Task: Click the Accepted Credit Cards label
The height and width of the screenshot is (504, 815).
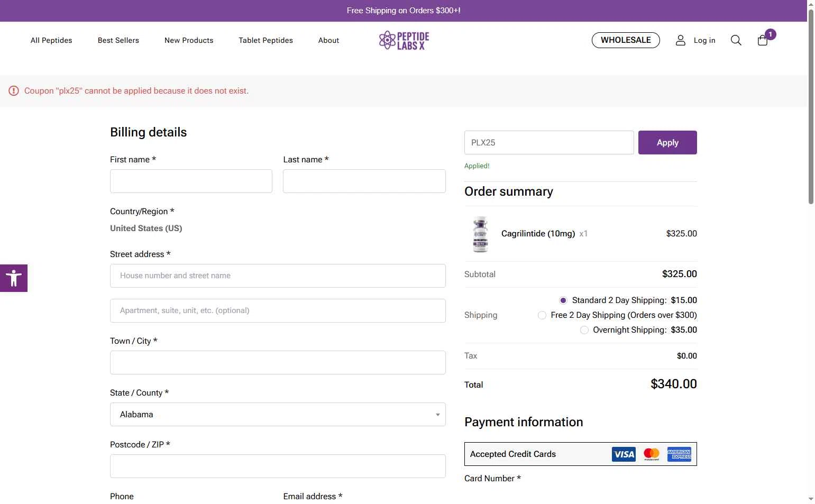Action: coord(512,454)
